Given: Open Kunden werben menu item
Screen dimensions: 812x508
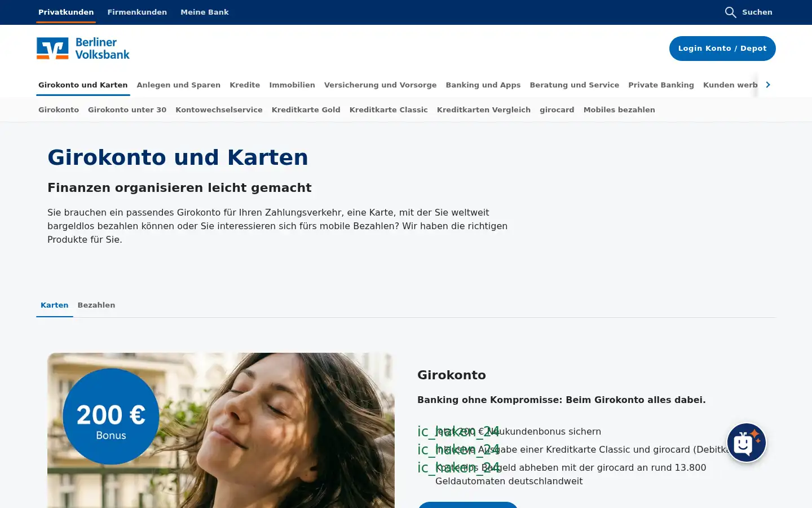Looking at the screenshot, I should point(730,85).
